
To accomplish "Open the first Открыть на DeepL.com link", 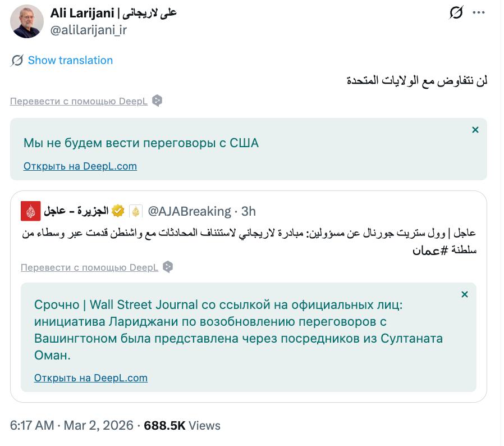I will pos(80,166).
